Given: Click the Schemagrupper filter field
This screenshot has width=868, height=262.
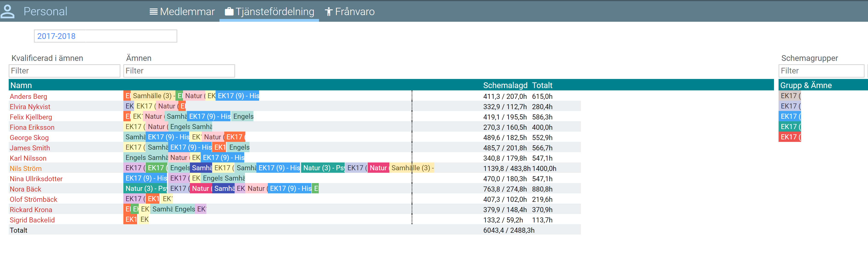Looking at the screenshot, I should click(821, 71).
